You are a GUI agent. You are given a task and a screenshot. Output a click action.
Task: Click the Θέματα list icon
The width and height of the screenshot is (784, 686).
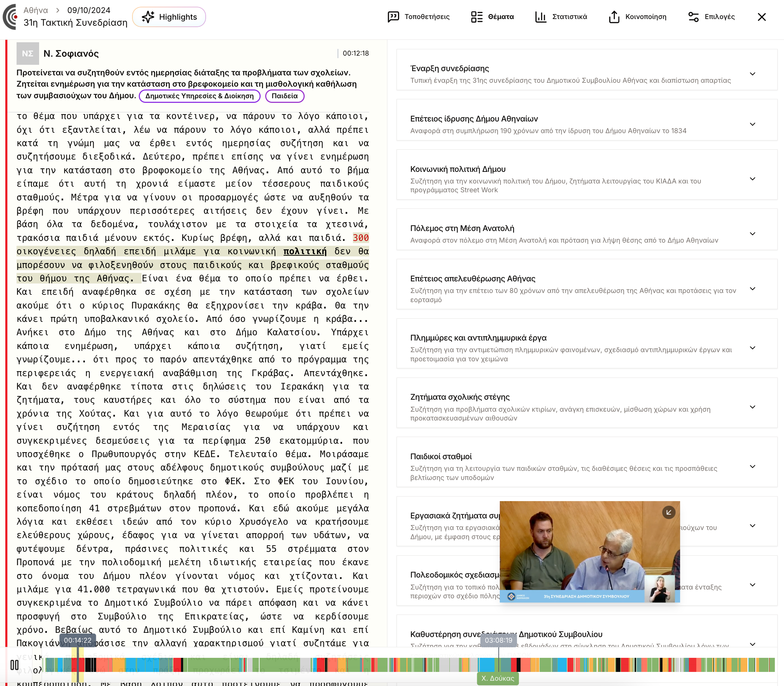(477, 17)
